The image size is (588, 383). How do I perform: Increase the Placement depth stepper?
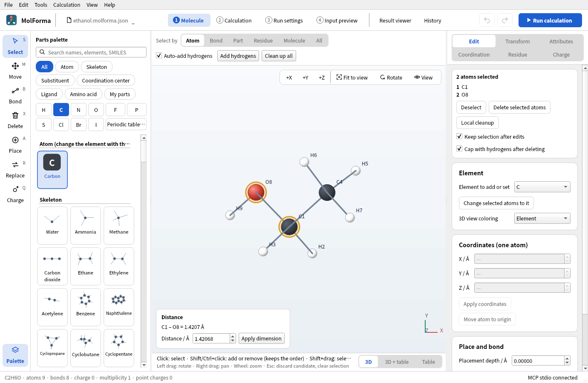tap(567, 358)
